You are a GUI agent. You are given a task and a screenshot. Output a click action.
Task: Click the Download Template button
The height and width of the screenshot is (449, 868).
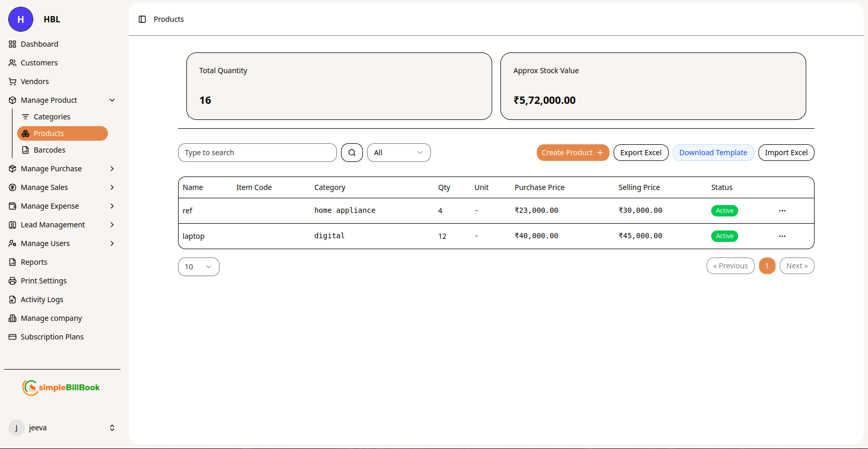pos(713,153)
